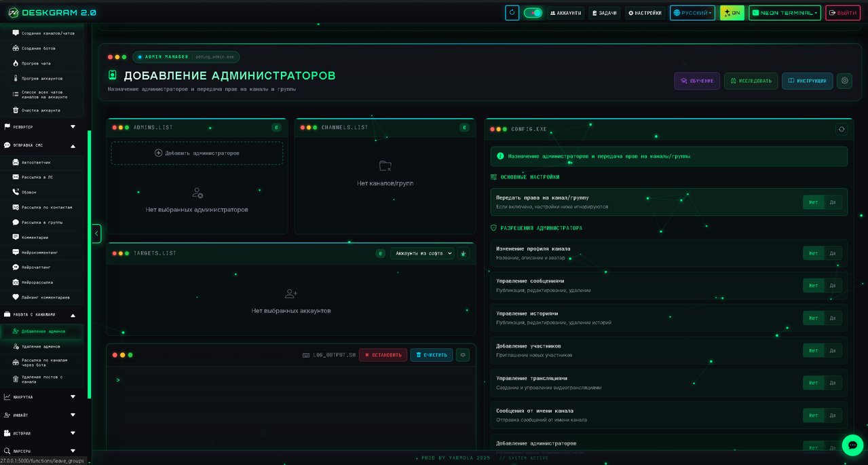The image size is (868, 465).
Task: Open the Русский language dropdown
Action: [x=692, y=13]
